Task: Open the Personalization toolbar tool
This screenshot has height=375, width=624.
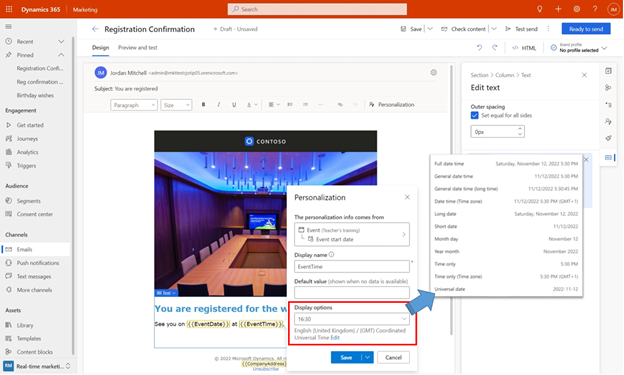Action: (x=392, y=105)
